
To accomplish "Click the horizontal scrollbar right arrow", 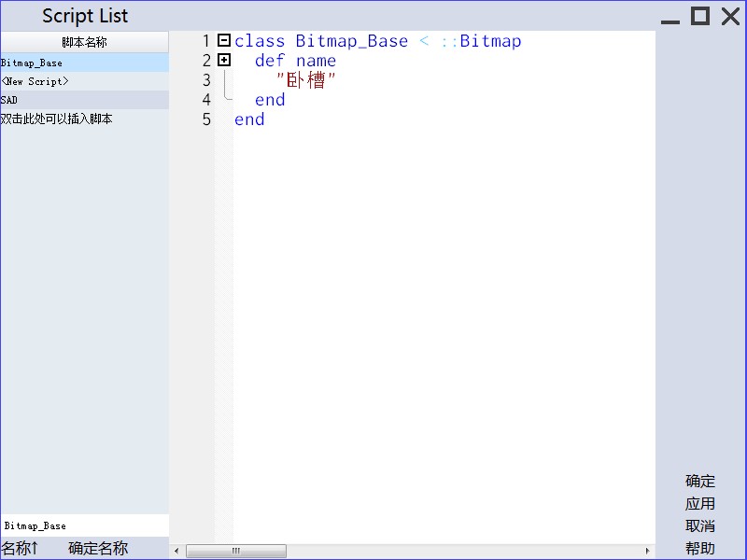I will [x=648, y=551].
